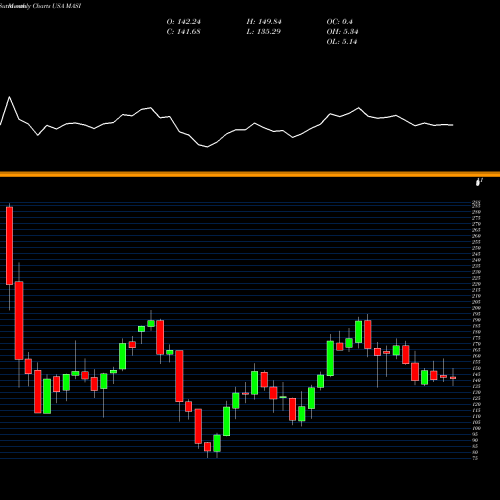Viewport: 500px width, 500px height.
Task: Click the final candlestick at the chart's right end
Action: [453, 378]
